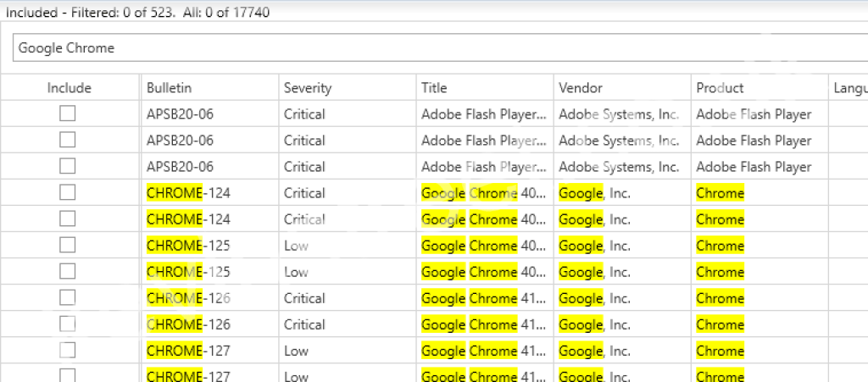Sort the table by Bulletin column

pos(210,88)
